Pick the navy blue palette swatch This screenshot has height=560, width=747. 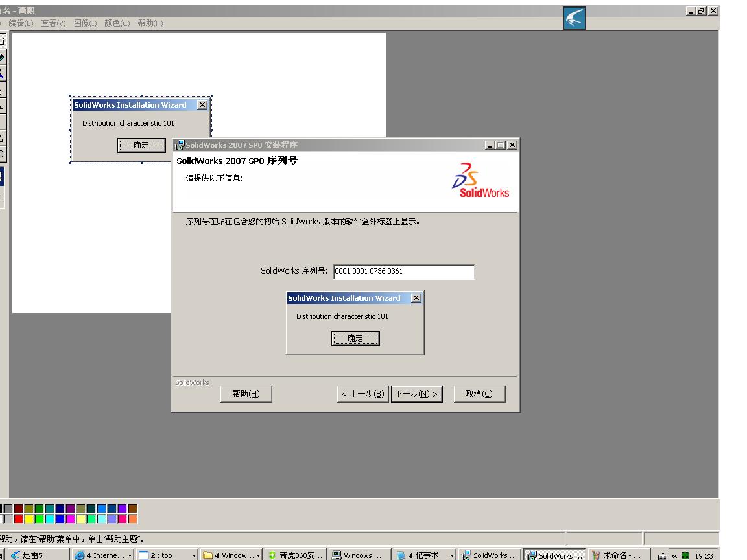tap(60, 508)
